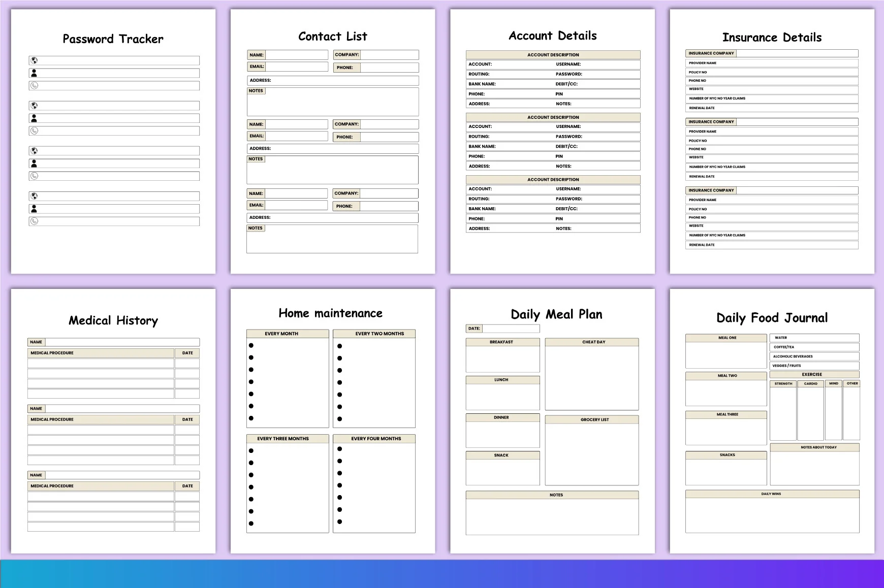The width and height of the screenshot is (884, 588).
Task: Click the 'BREAKFAST' box label
Action: (502, 342)
